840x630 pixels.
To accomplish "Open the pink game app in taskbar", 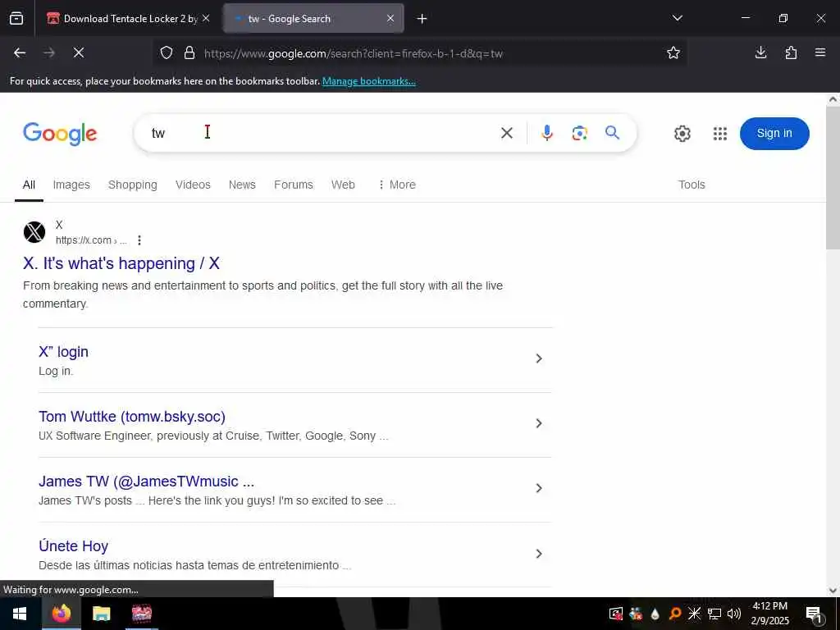I will [141, 614].
